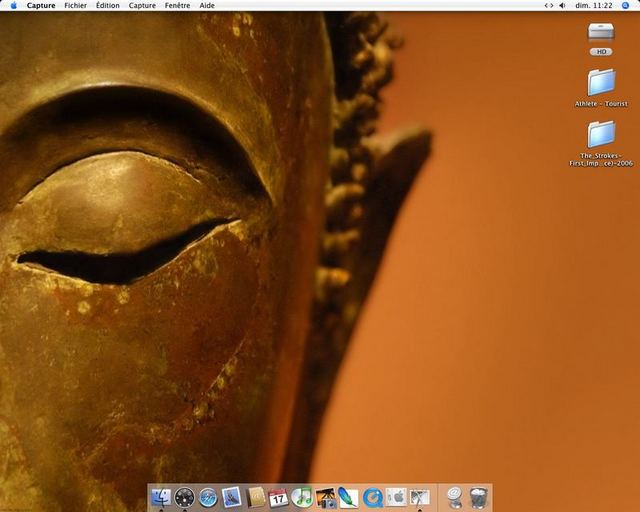Viewport: 640px width, 512px height.
Task: Open the Fenêtre menu
Action: point(177,5)
